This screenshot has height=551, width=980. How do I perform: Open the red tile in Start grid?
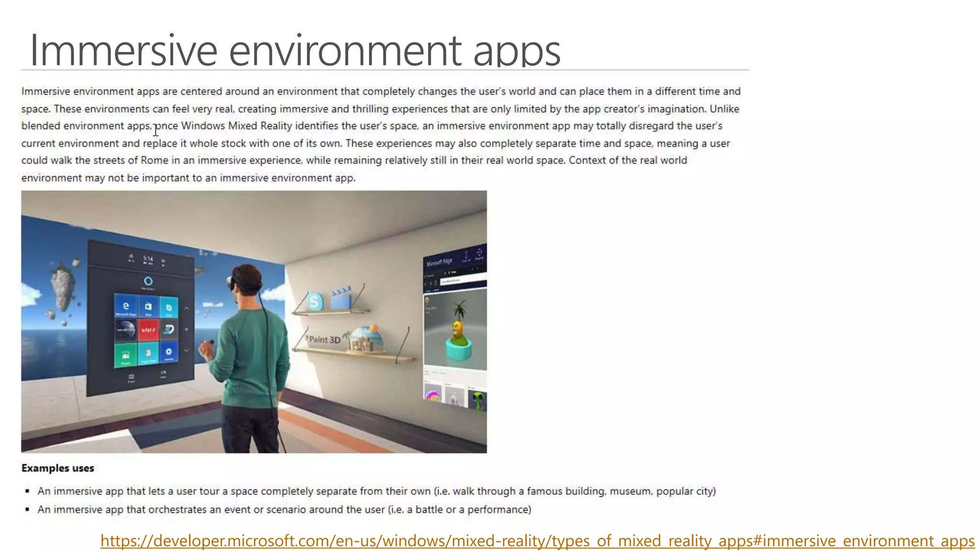click(148, 330)
